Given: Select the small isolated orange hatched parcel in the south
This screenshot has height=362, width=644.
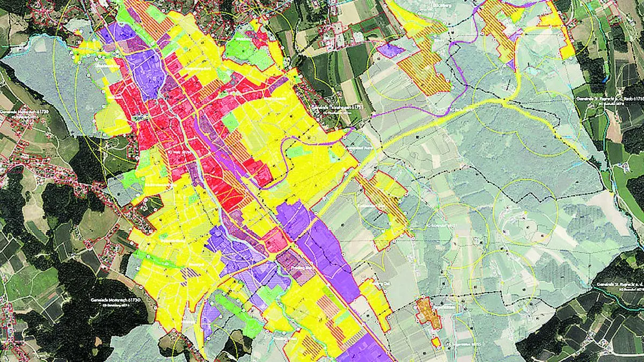Looking at the screenshot, I should coord(428,312).
